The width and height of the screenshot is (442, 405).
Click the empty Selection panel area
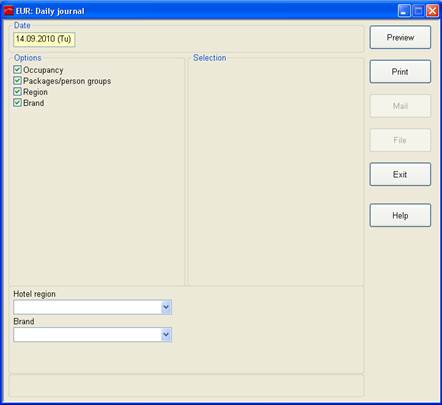coord(276,173)
